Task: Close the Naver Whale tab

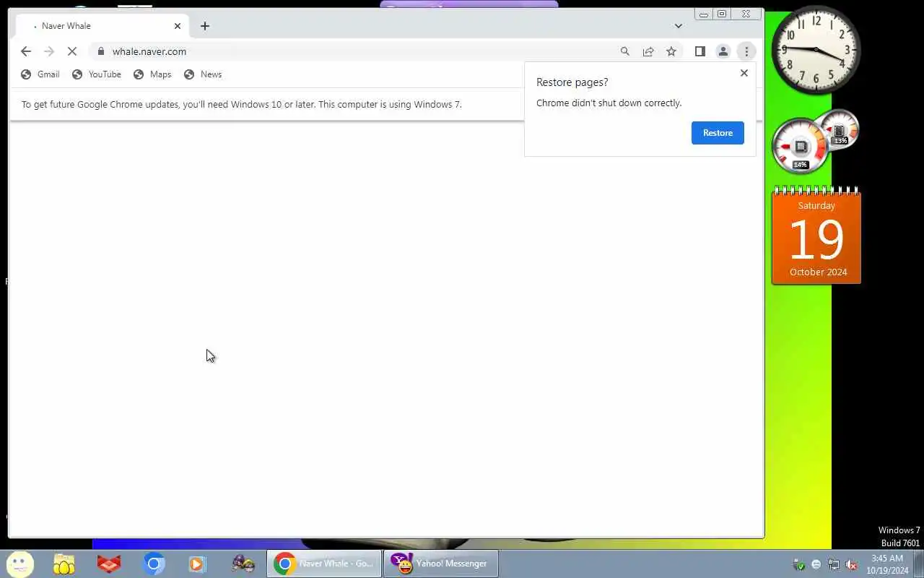Action: (178, 26)
